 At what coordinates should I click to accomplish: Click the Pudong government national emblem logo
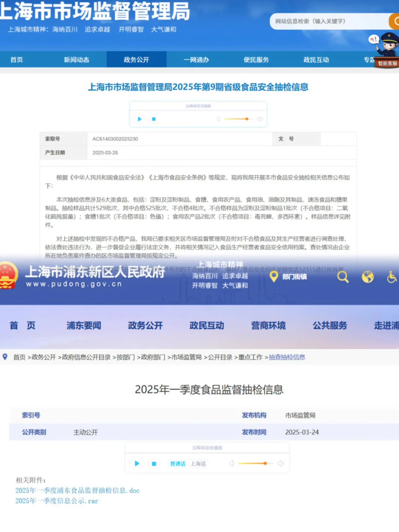[x=8, y=276]
